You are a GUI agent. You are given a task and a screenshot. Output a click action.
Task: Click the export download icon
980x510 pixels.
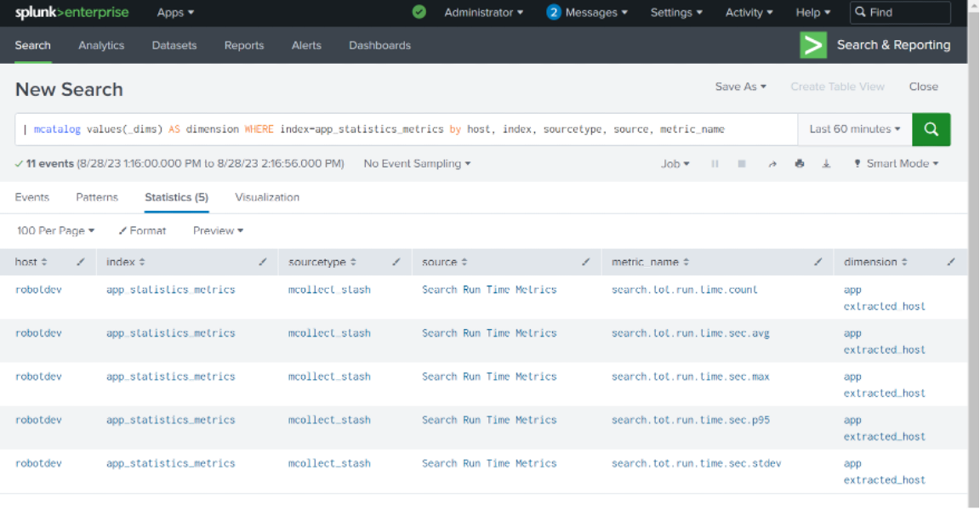click(826, 163)
